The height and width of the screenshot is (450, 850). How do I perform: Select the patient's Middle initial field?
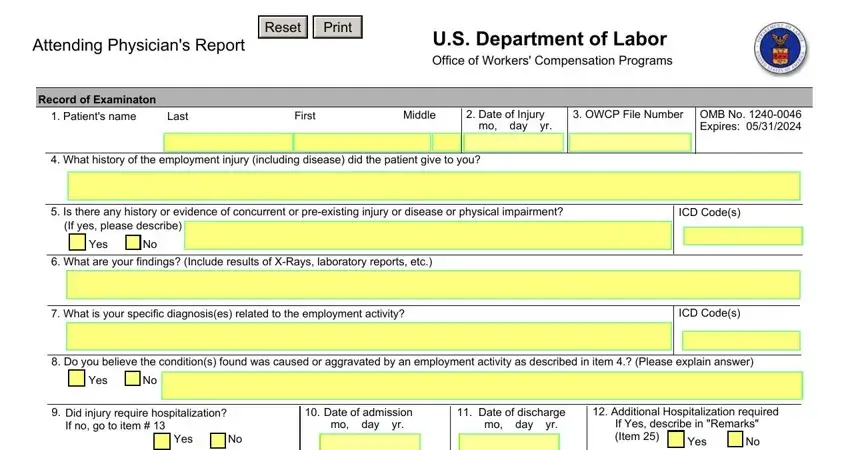click(447, 143)
